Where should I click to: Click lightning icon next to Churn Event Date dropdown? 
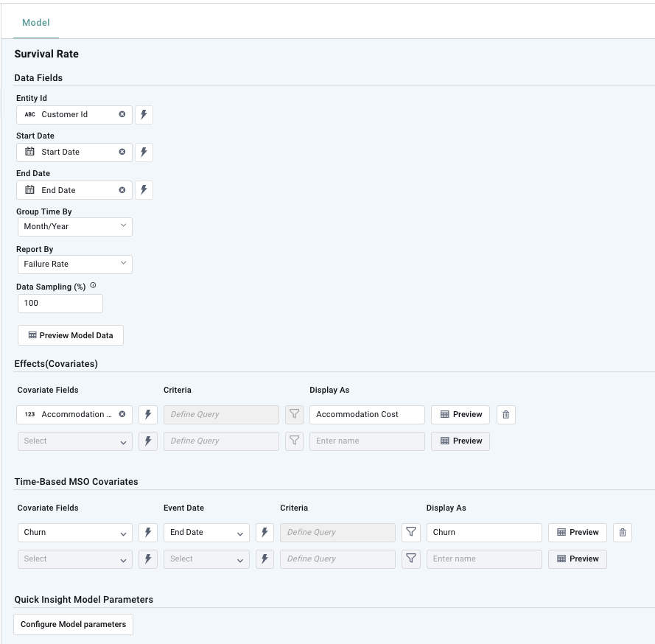(x=265, y=532)
